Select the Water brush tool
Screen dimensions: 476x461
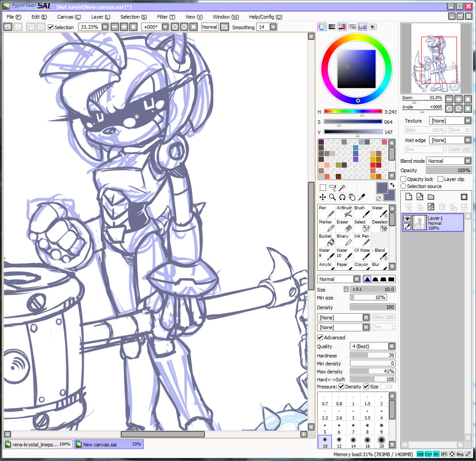(380, 211)
